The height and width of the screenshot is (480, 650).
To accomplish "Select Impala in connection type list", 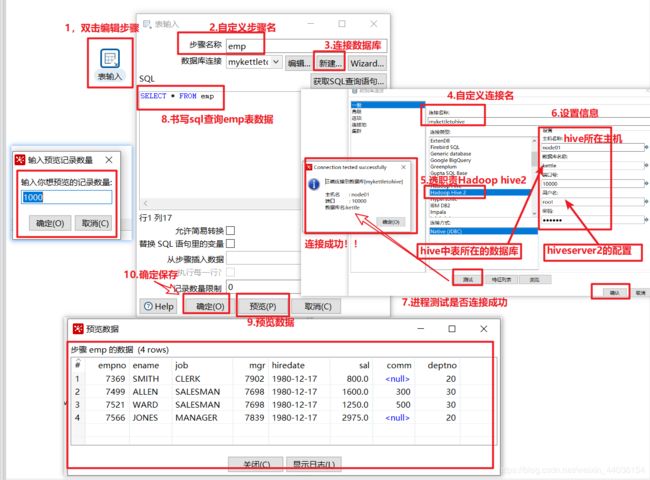I will coord(438,212).
